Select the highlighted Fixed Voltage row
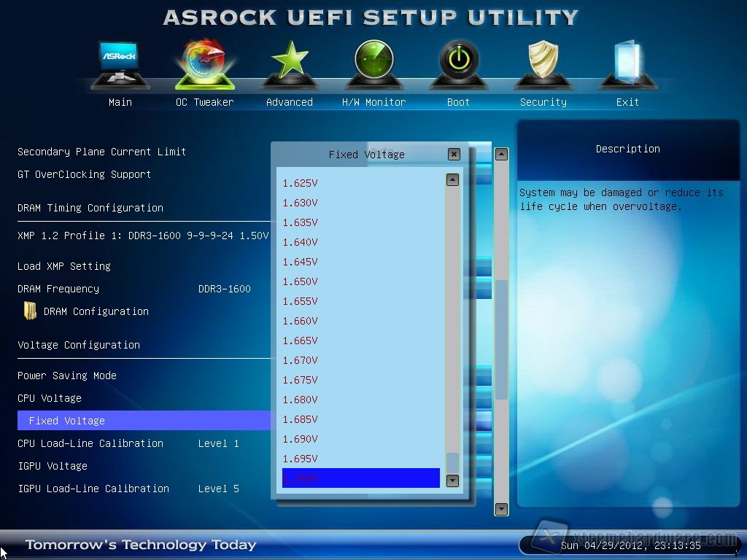Screen dimensions: 747x560 coord(144,421)
